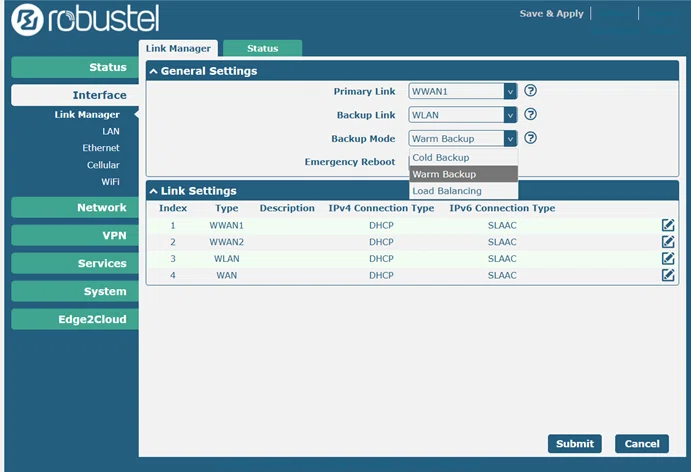The width and height of the screenshot is (691, 472).
Task: Click the Robustel logo
Action: (85, 19)
